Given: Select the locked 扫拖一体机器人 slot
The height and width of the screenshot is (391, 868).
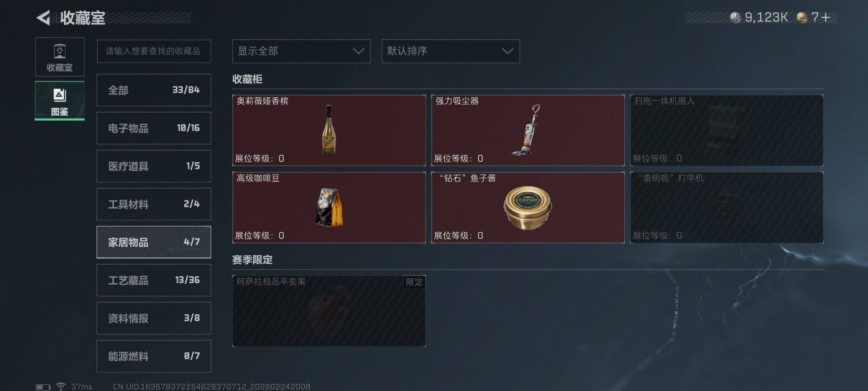Looking at the screenshot, I should [726, 130].
